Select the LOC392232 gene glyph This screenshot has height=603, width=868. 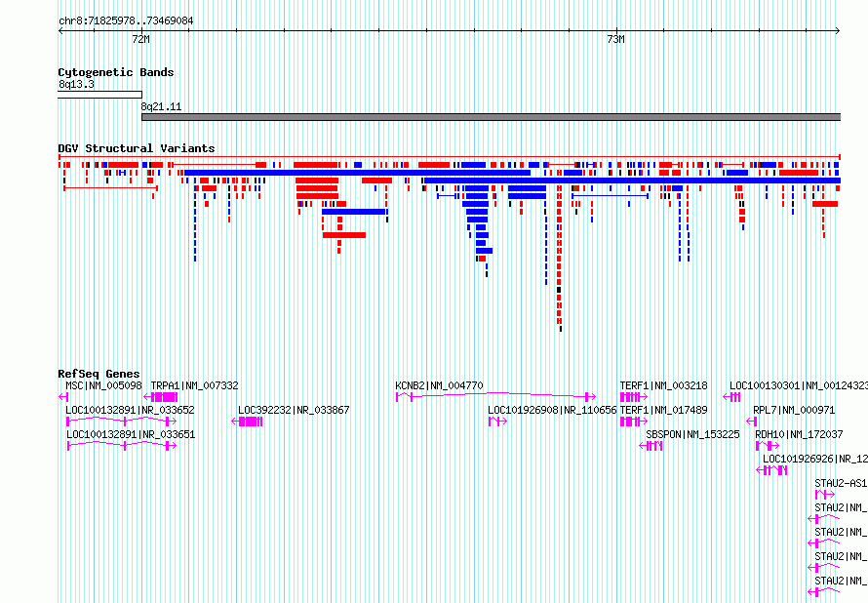pos(247,422)
